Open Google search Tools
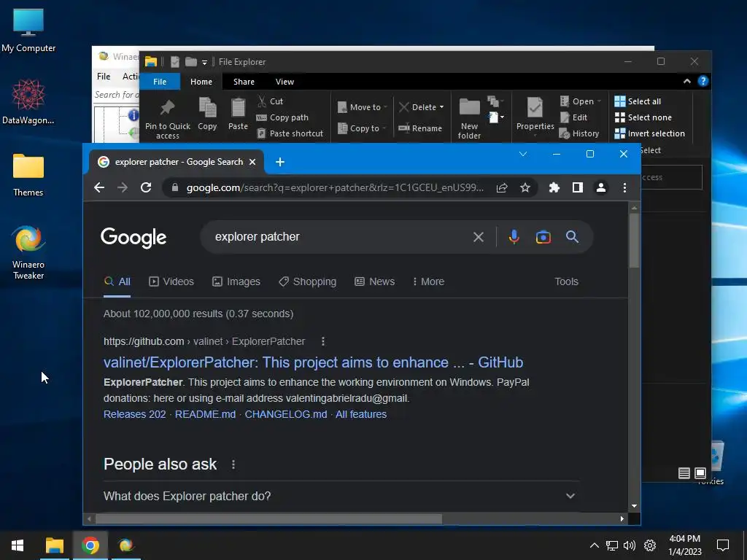Image resolution: width=747 pixels, height=560 pixels. coord(566,281)
